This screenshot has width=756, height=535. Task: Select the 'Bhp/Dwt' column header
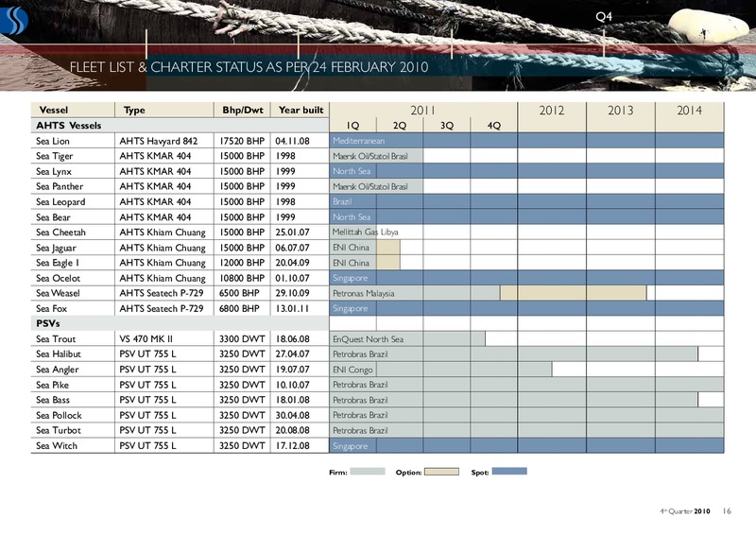pos(243,110)
